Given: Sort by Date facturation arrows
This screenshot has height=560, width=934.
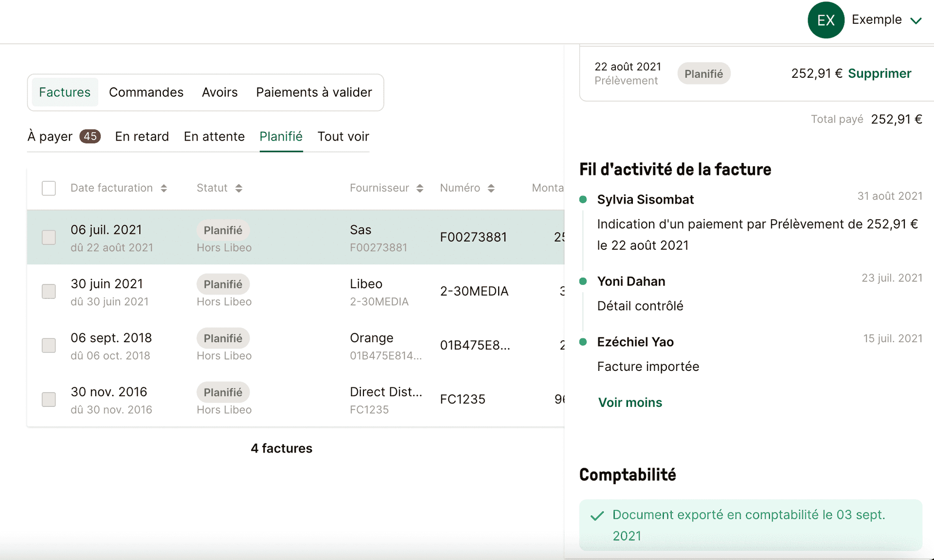Looking at the screenshot, I should pos(164,189).
